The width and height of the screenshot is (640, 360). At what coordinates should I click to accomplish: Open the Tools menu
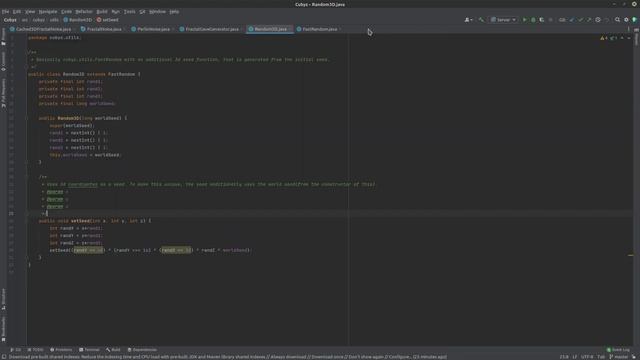pos(129,11)
